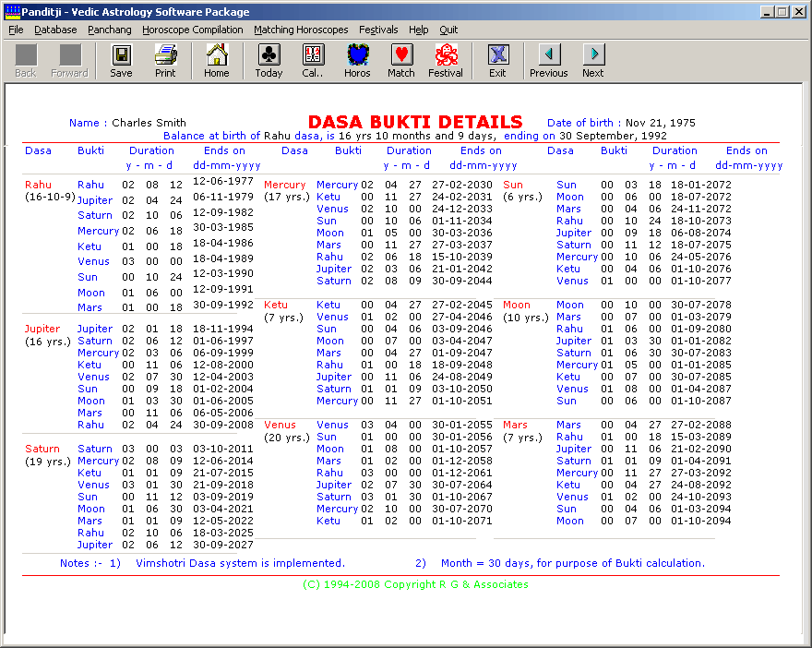
Task: Click end date 30-01-2055 in Venus dasa
Action: (462, 425)
